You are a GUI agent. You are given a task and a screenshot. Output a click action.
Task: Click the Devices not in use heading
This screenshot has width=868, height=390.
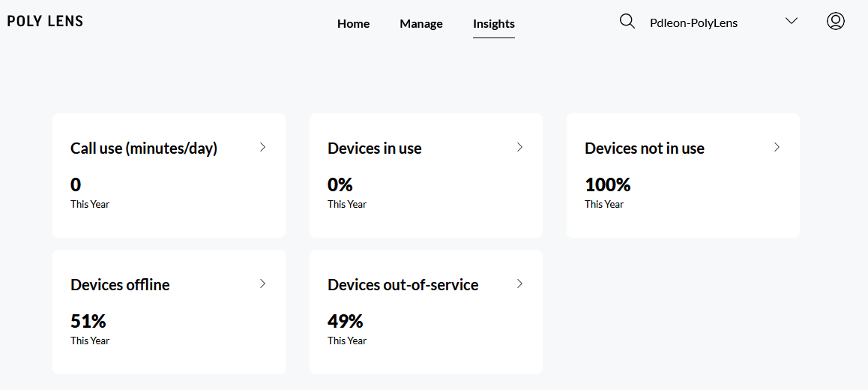(x=644, y=148)
